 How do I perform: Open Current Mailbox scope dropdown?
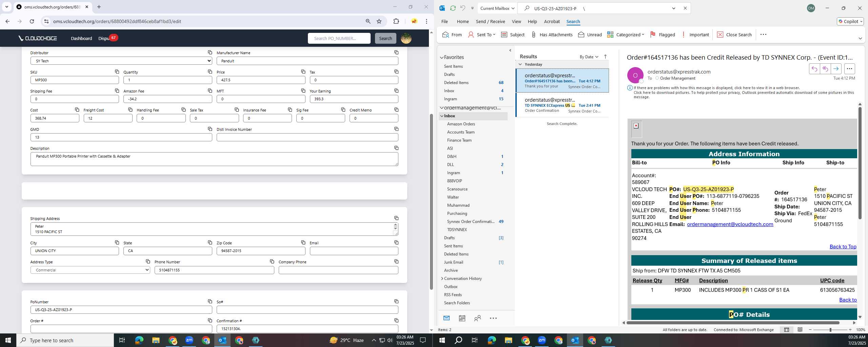click(x=497, y=8)
